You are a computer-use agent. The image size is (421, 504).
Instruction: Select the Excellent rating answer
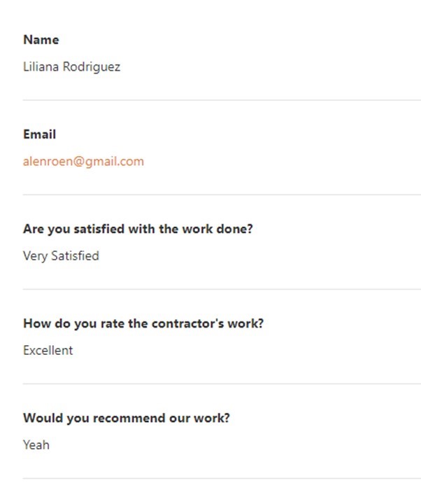tap(48, 351)
